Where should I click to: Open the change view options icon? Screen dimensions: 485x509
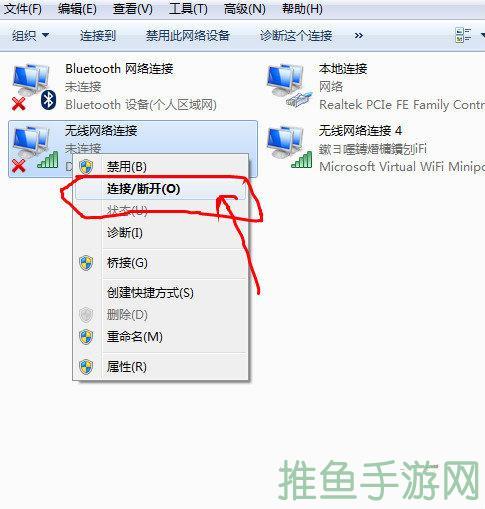463,35
